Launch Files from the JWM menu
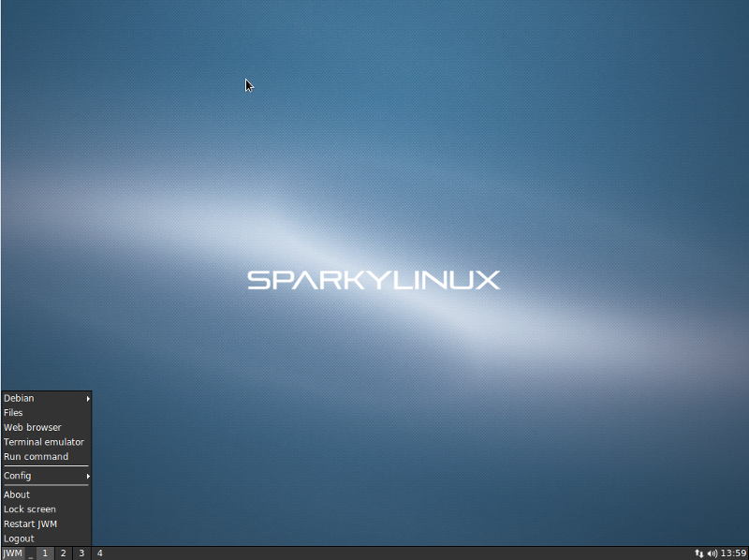The width and height of the screenshot is (749, 560). point(46,413)
